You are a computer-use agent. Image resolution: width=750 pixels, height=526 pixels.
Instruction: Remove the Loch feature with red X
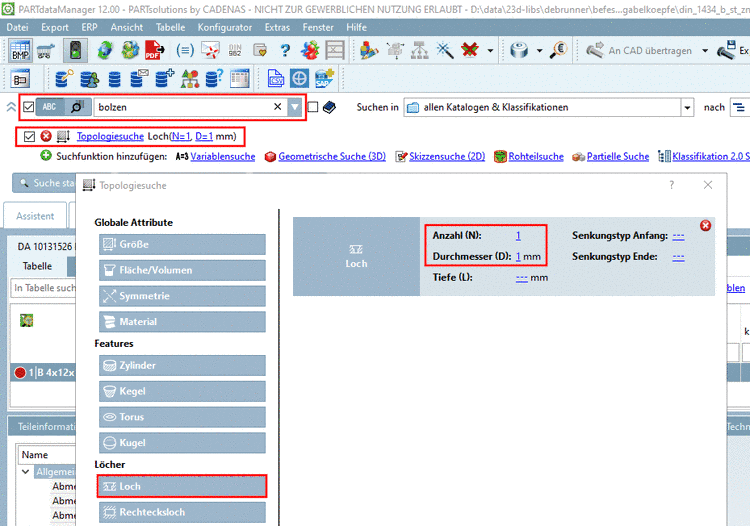(x=705, y=226)
